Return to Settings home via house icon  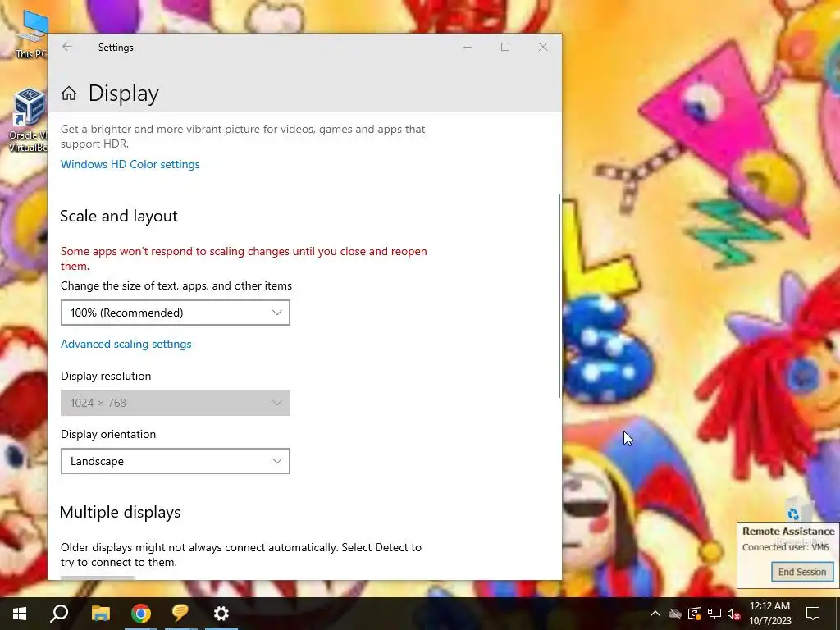pos(69,94)
